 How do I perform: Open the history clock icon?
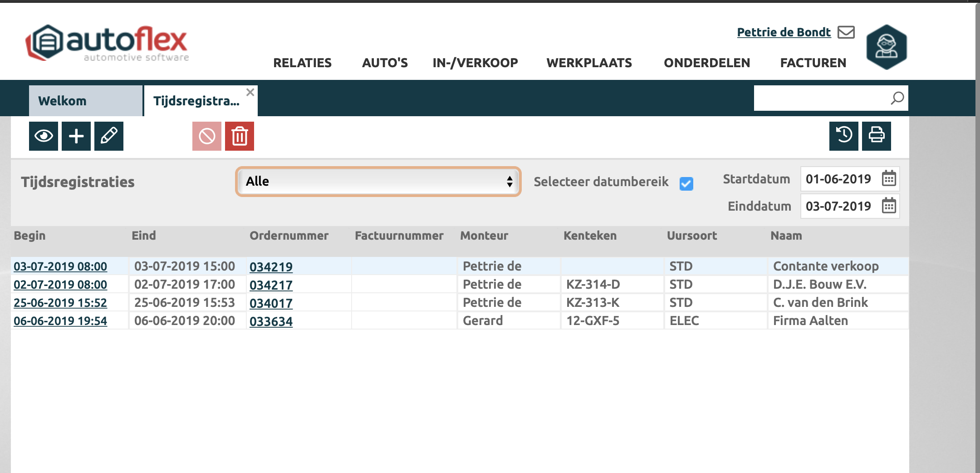pos(844,136)
